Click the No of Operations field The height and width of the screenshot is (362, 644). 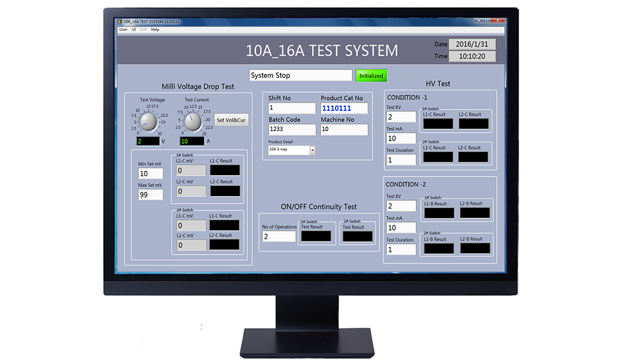279,237
